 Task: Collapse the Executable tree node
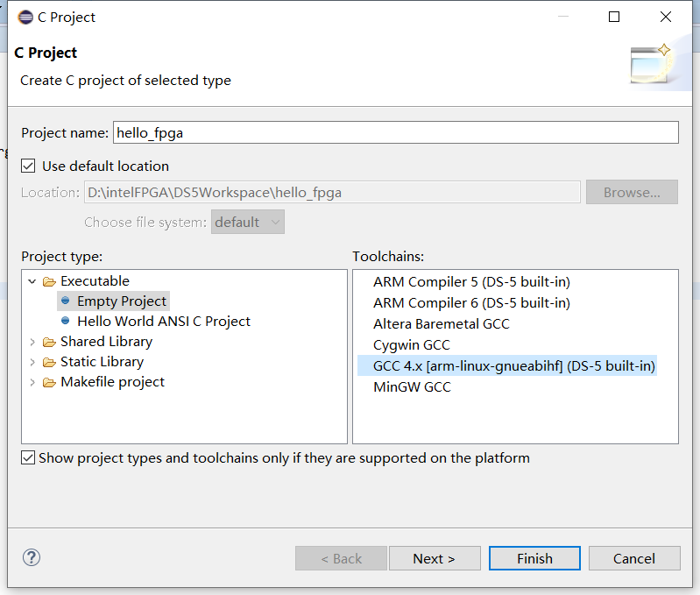pos(32,281)
